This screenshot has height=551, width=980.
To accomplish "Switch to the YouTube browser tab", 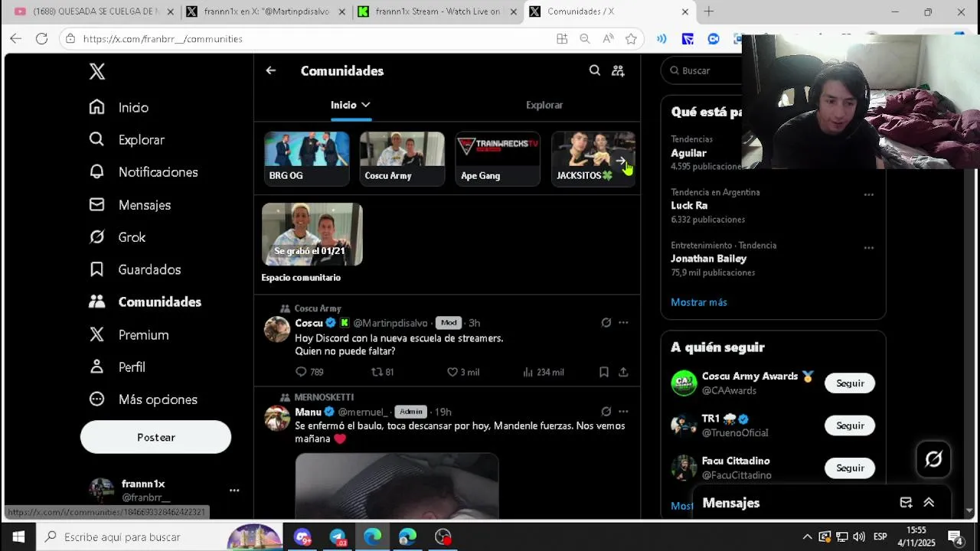I will tap(94, 11).
